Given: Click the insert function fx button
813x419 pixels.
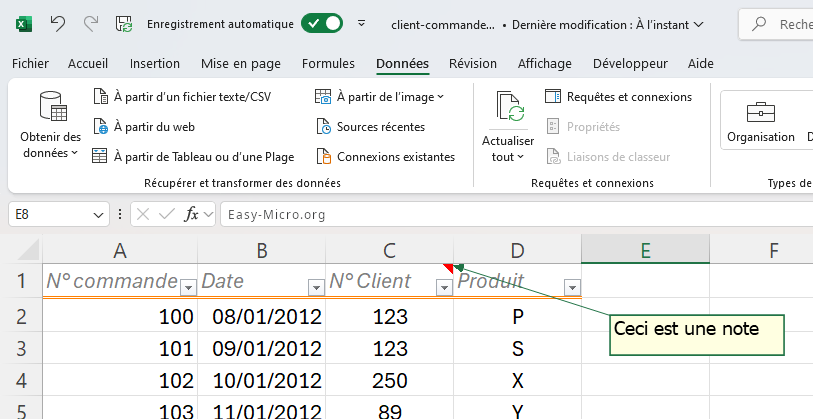Looking at the screenshot, I should tap(191, 214).
